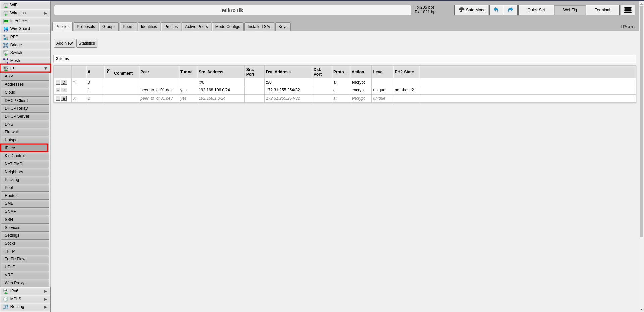Viewport: 644px width, 312px height.
Task: Toggle Safe Mode
Action: pos(471,10)
